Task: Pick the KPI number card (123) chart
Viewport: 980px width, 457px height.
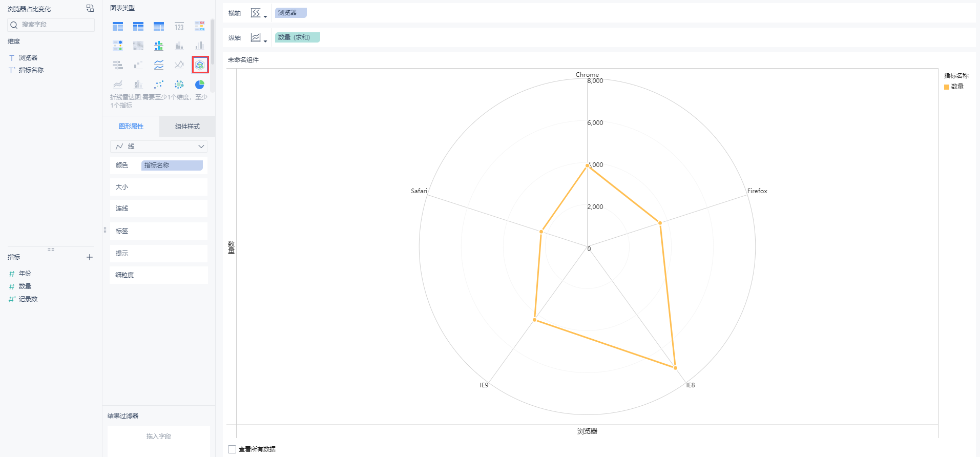Action: coord(179,27)
